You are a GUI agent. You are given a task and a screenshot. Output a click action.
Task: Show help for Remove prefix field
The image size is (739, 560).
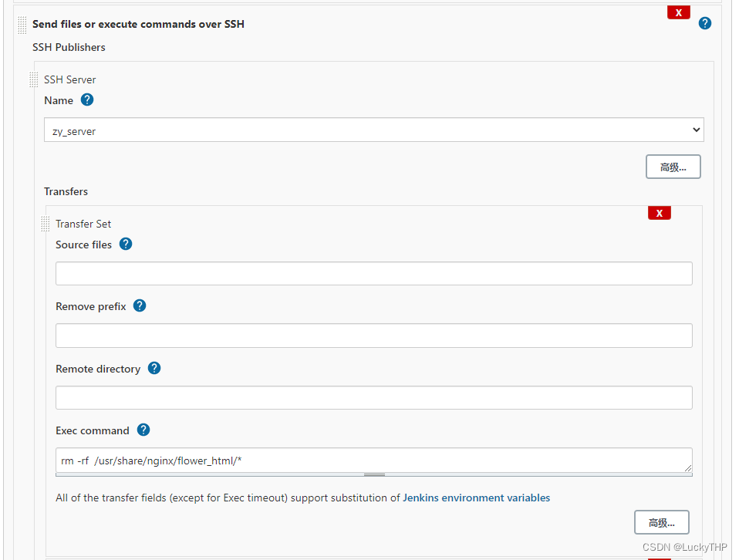point(140,306)
